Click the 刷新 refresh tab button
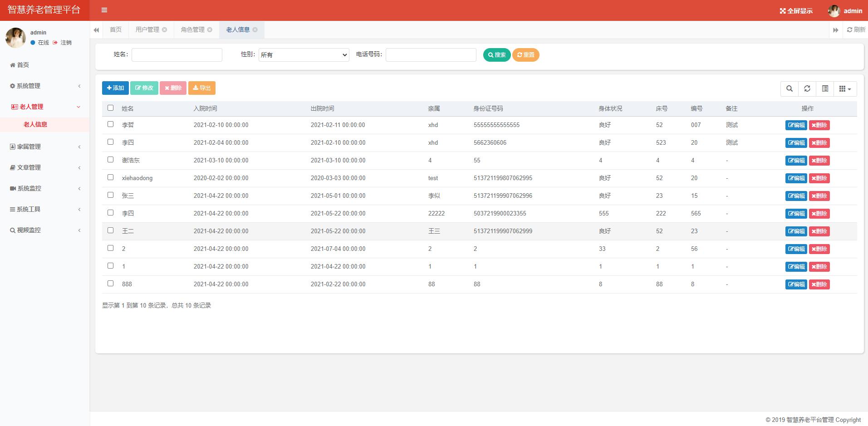Screen dimensions: 868x426 (x=856, y=29)
